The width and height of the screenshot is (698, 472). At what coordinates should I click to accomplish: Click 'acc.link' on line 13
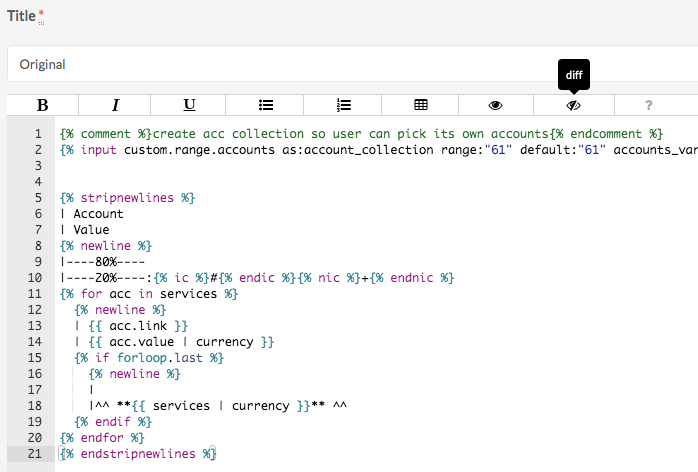(x=138, y=326)
